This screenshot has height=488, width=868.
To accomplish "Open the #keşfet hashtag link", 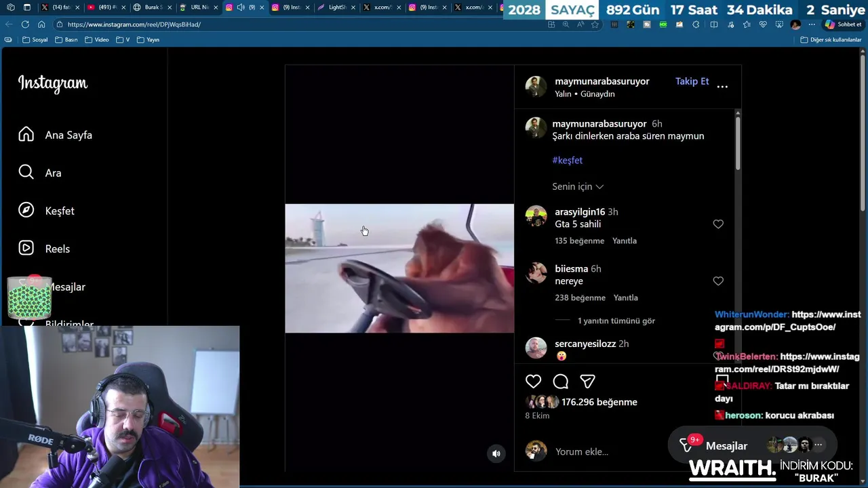I will coord(567,161).
